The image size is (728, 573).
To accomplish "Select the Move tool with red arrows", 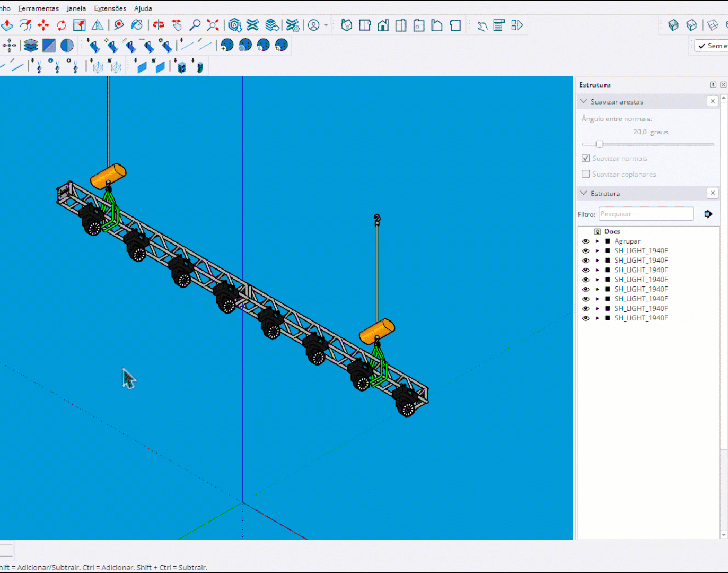I will coord(43,25).
